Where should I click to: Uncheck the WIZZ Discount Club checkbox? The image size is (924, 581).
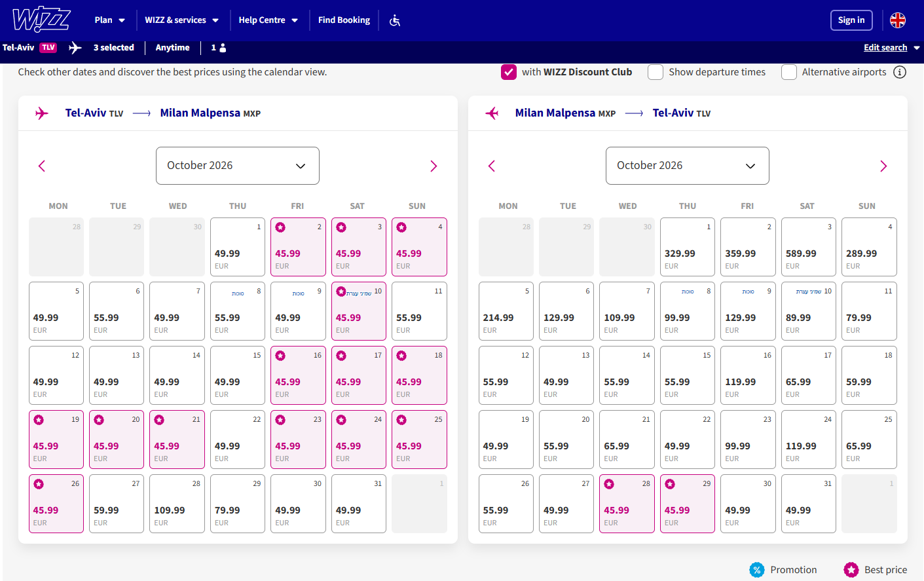coord(509,72)
